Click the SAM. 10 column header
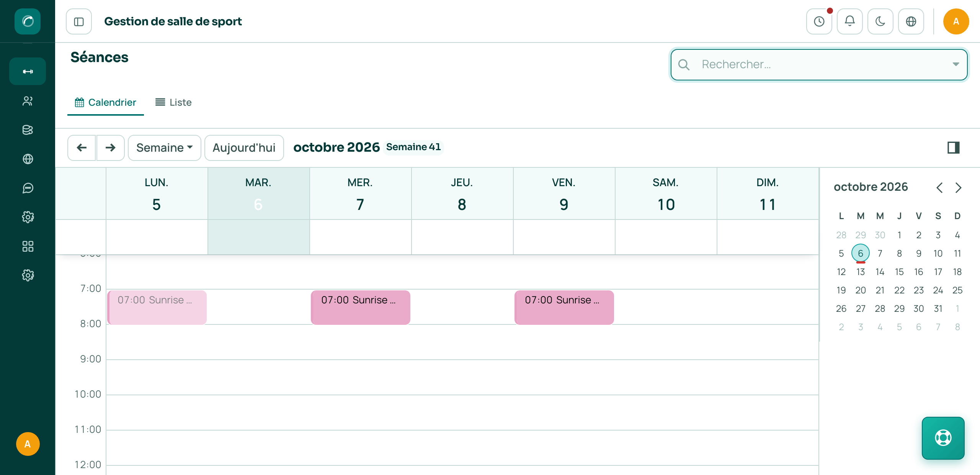Viewport: 980px width, 475px height. coord(666,194)
